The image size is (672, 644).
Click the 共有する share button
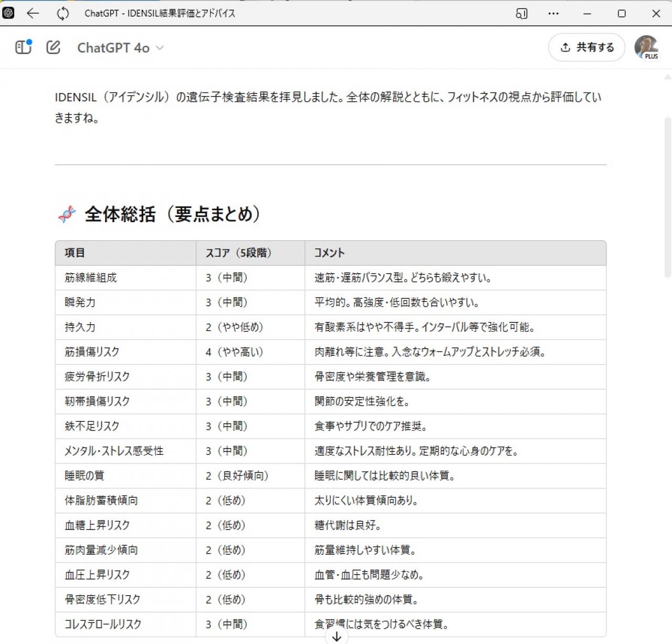point(587,47)
